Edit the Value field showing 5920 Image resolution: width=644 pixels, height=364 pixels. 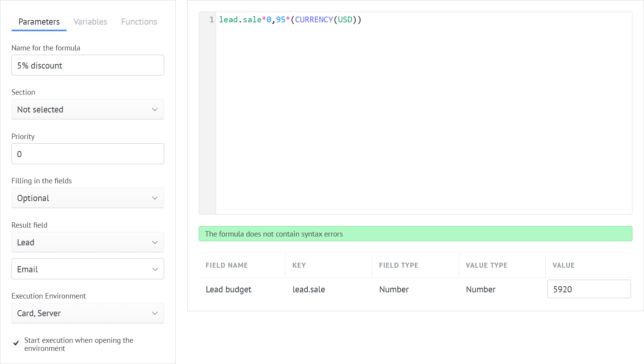coord(589,289)
